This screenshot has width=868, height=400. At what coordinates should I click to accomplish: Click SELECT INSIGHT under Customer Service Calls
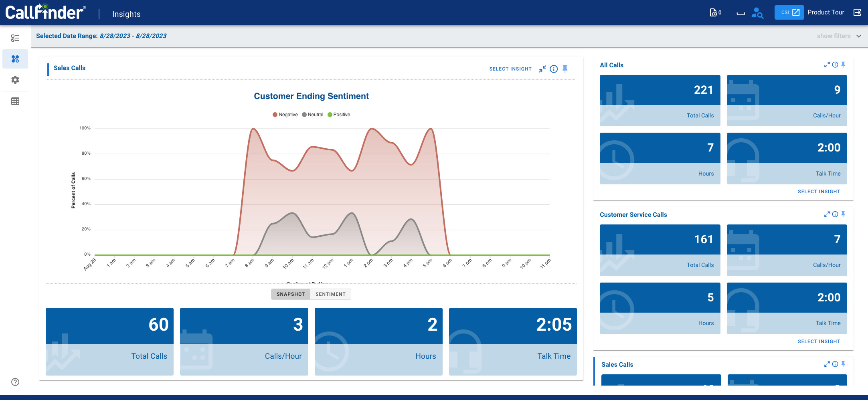click(819, 341)
